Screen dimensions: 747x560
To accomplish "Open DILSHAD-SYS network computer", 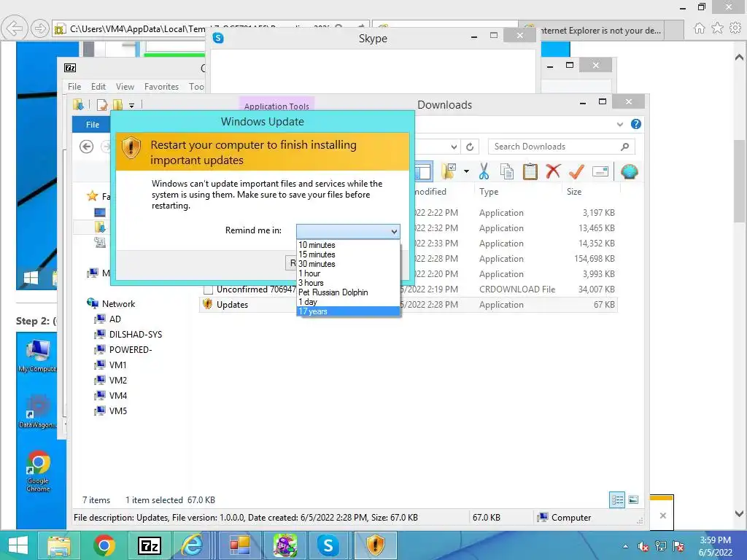I will click(135, 334).
